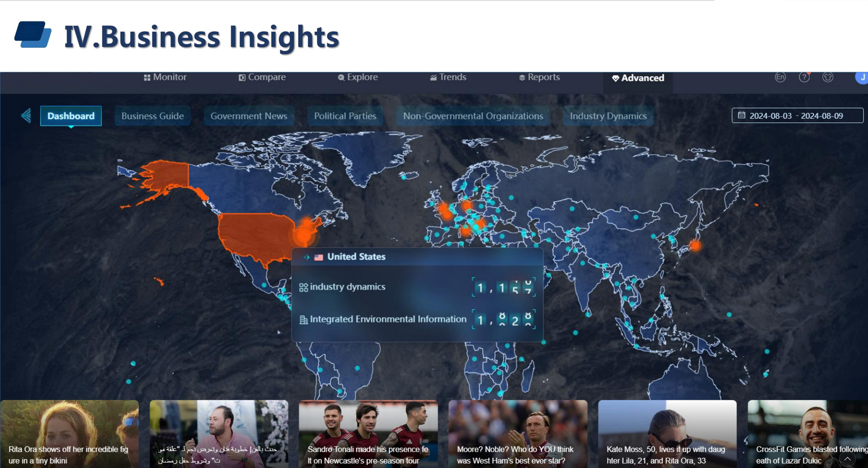Select the Business Guide tab

coord(152,116)
